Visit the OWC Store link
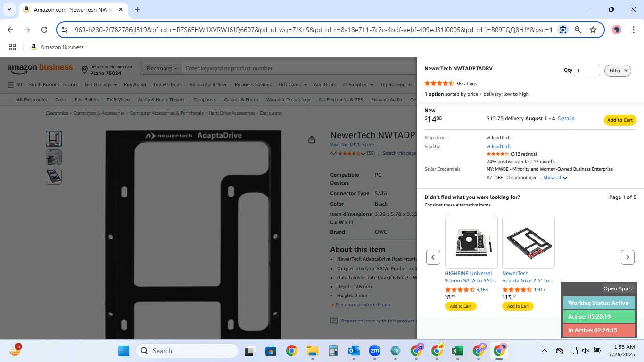 click(x=352, y=145)
